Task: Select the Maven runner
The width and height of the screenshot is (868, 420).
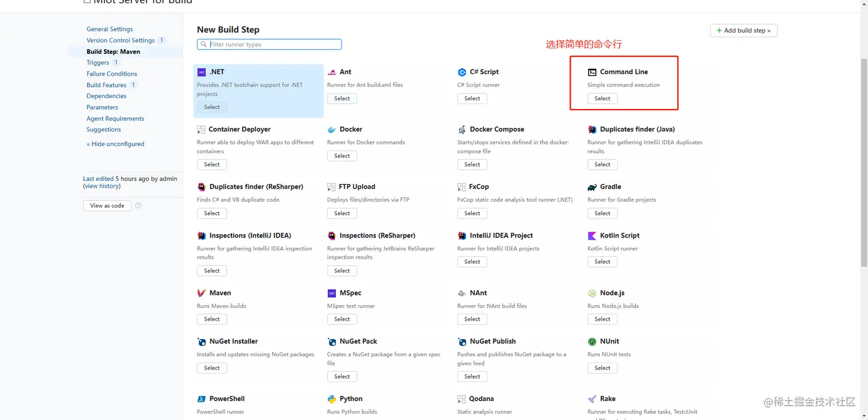Action: pyautogui.click(x=212, y=319)
